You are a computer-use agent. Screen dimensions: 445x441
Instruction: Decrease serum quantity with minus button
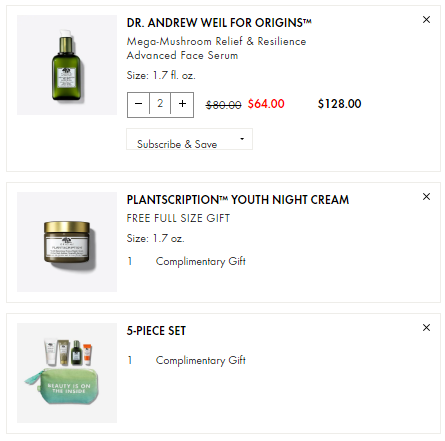pos(138,104)
